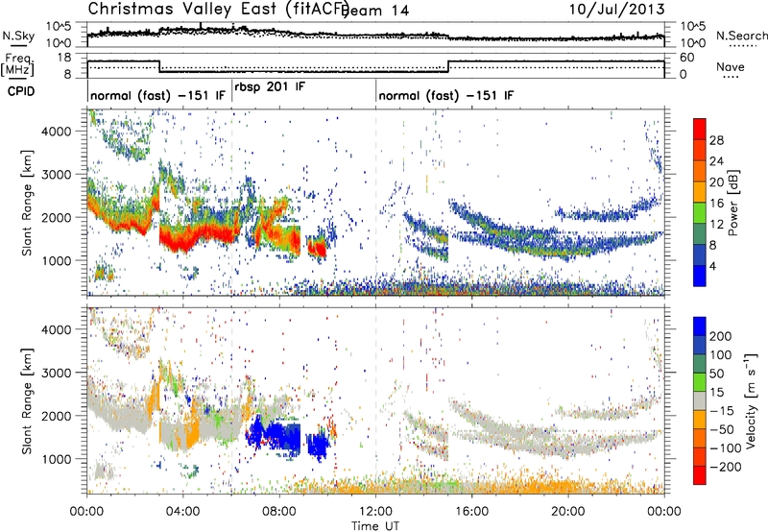The width and height of the screenshot is (768, 532).
Task: Click the "Time UT" axis title
Action: coord(375,525)
